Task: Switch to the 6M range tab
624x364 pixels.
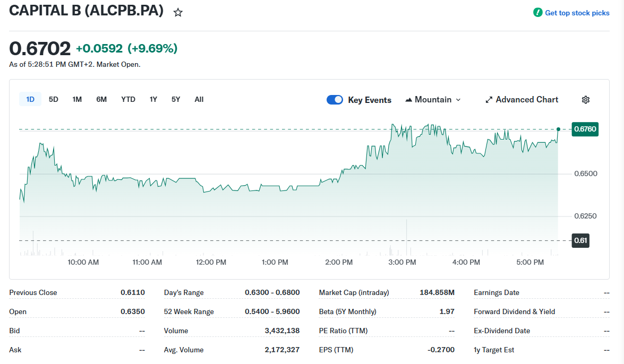Action: click(101, 99)
